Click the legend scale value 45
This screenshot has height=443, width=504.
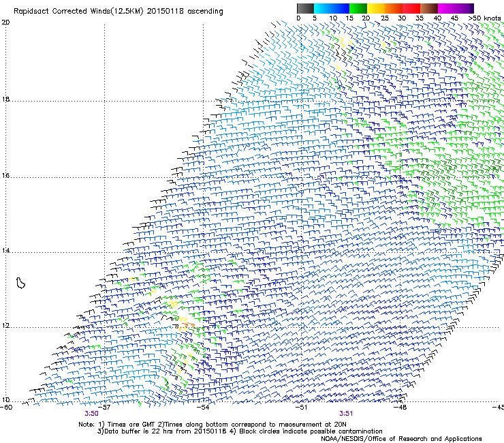(x=454, y=18)
